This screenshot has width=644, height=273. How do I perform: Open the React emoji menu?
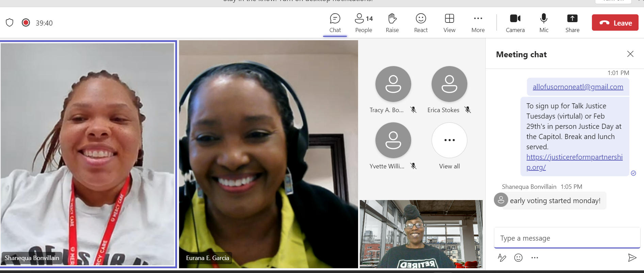point(421,23)
